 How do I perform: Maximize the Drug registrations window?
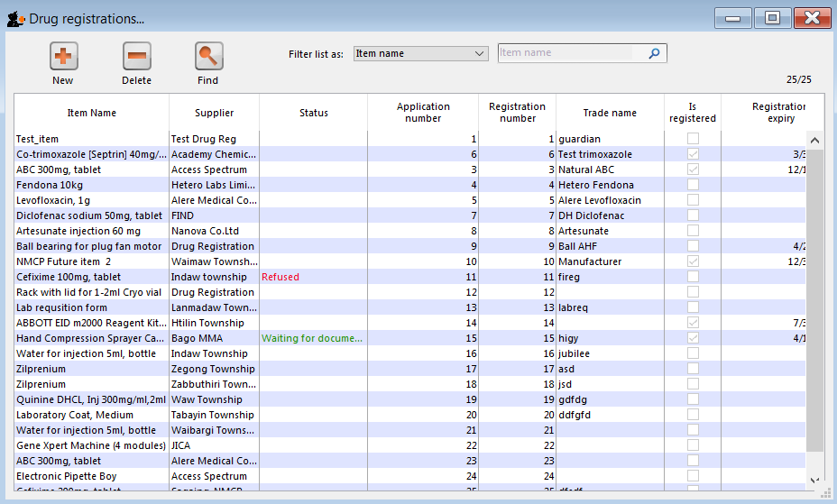coord(772,18)
